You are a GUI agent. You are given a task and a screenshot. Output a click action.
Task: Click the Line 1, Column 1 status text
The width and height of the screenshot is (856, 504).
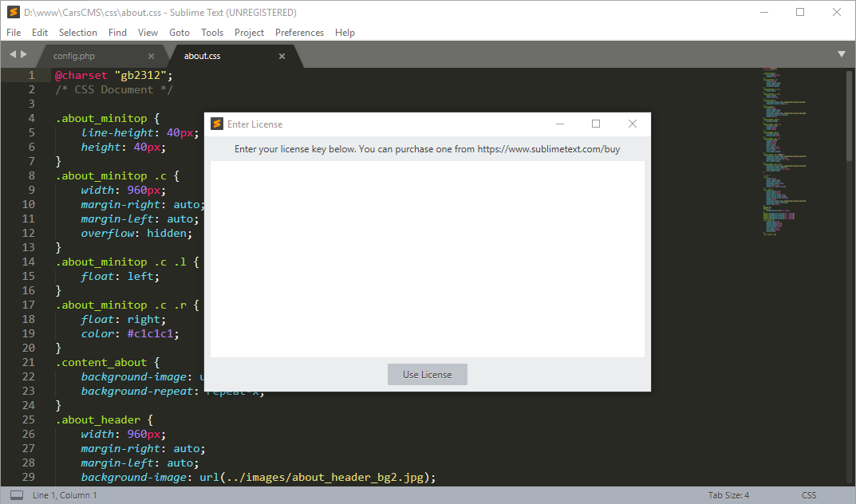(65, 495)
